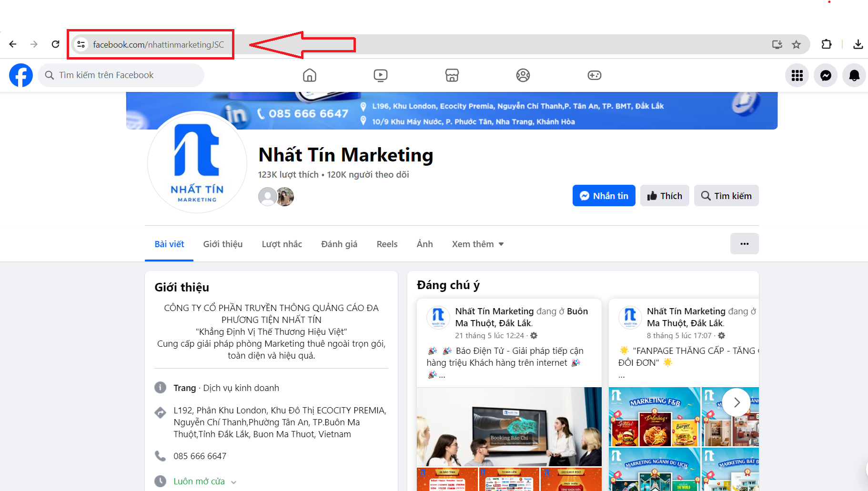Open browser extensions puzzle icon

pyautogui.click(x=827, y=44)
